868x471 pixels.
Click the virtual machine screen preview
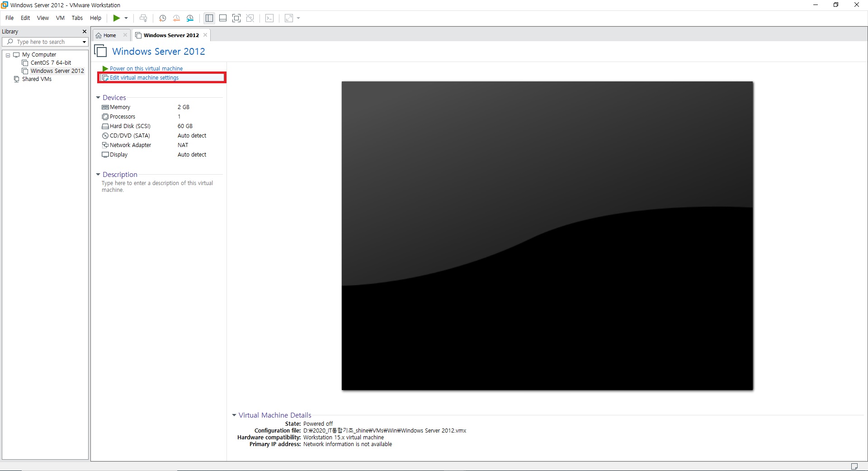pyautogui.click(x=547, y=236)
